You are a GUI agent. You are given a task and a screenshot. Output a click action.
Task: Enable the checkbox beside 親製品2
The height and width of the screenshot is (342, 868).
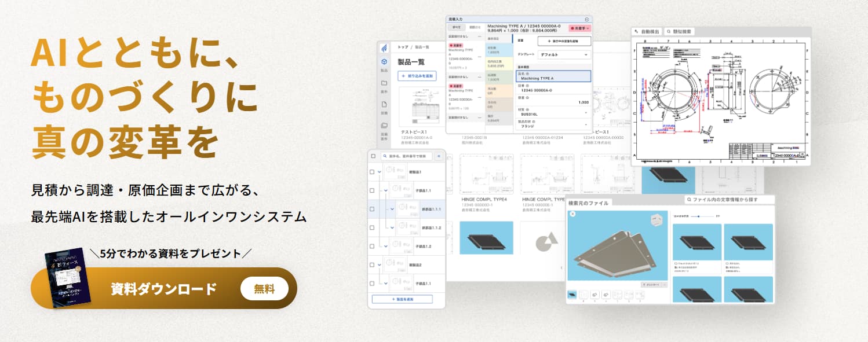pos(373,264)
